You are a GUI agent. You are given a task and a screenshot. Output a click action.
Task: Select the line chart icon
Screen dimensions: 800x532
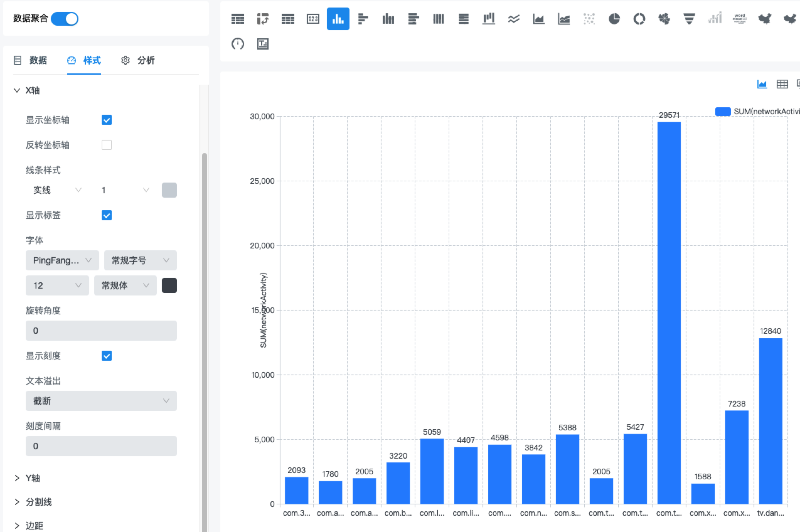pyautogui.click(x=514, y=19)
